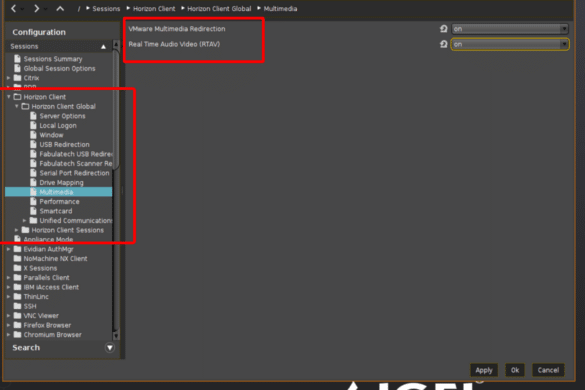The width and height of the screenshot is (585, 390).
Task: Expand Unified Communications folder
Action: pyautogui.click(x=24, y=221)
